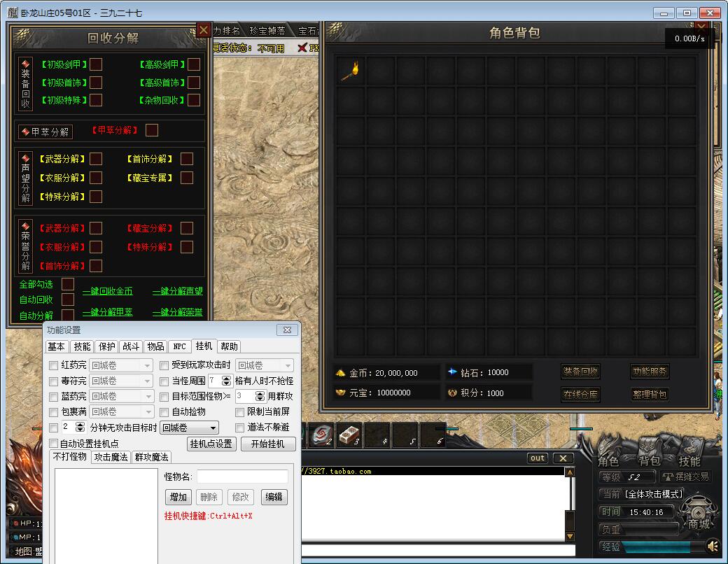Close the 回收分解 panel with red X
Screen dimensions: 728x564
(203, 30)
